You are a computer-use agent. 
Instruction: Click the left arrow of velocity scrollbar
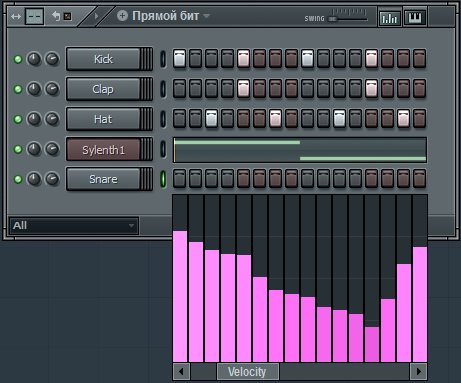pos(182,371)
